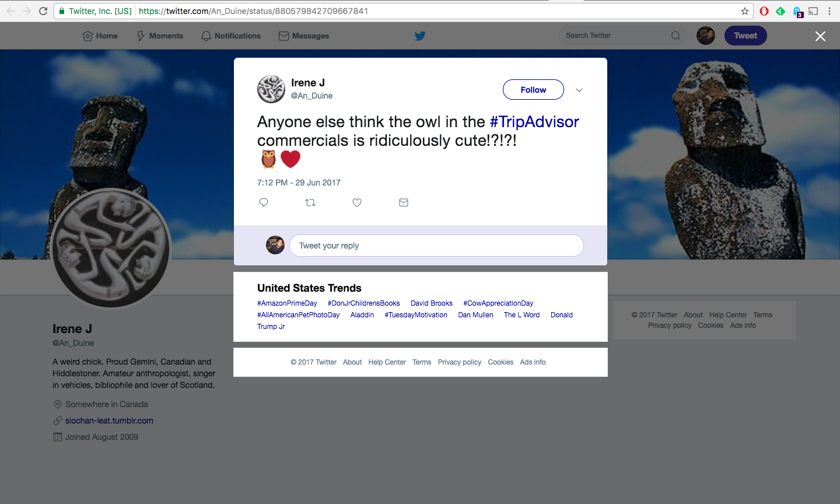Click the green diamond extension icon
840x504 pixels.
click(780, 11)
